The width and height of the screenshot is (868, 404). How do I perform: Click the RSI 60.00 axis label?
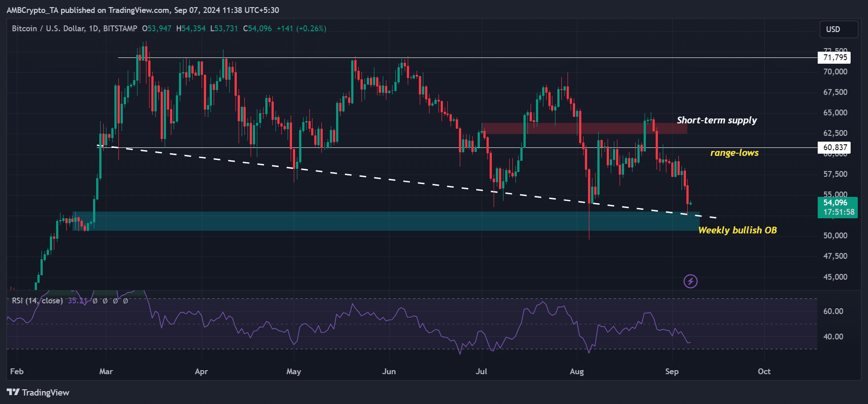(x=833, y=311)
